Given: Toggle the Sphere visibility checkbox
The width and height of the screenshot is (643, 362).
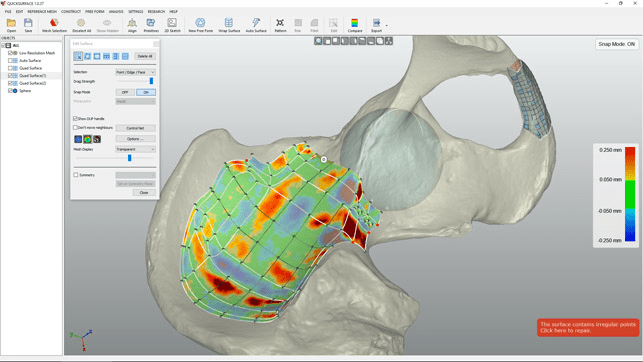Looking at the screenshot, I should click(10, 91).
